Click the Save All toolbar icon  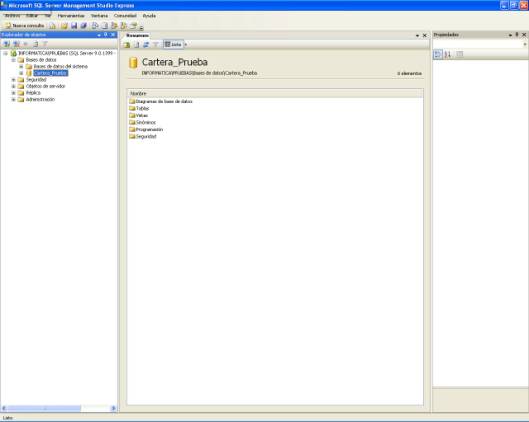[x=83, y=26]
